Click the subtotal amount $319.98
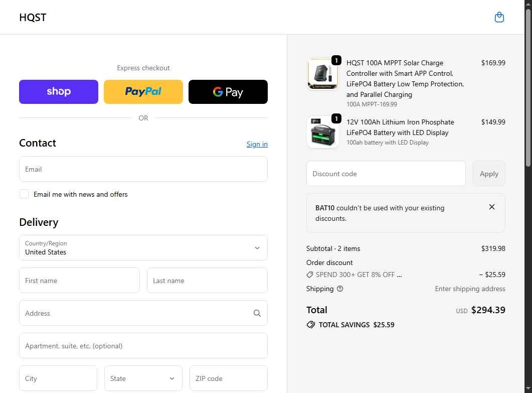 click(x=493, y=248)
